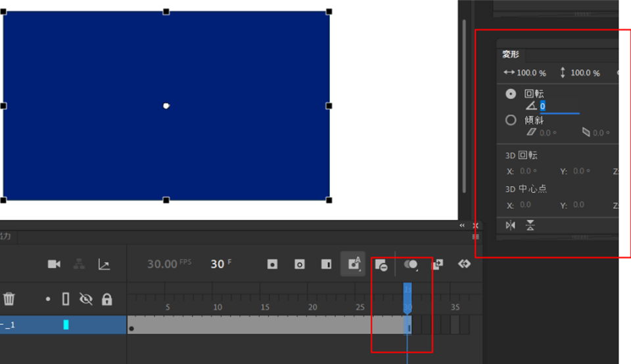This screenshot has height=364, width=631.
Task: Open the layer depth graph icon
Action: tap(105, 264)
